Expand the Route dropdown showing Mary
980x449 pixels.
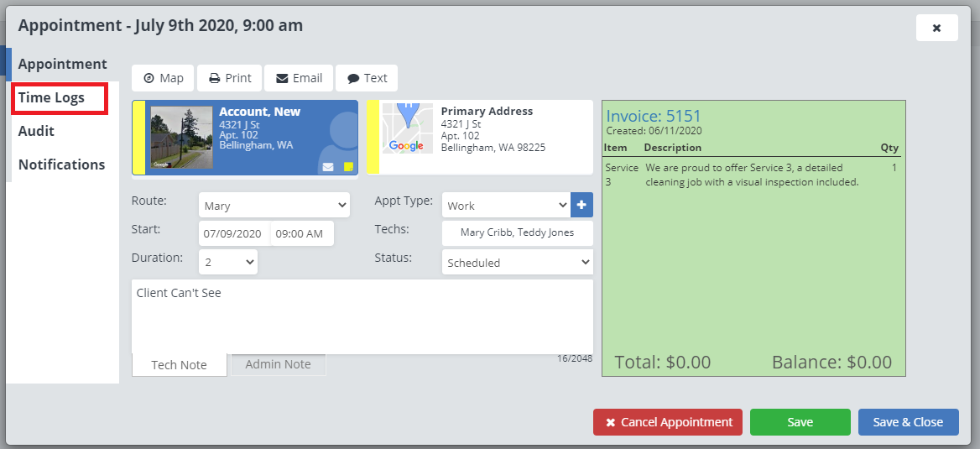(274, 206)
